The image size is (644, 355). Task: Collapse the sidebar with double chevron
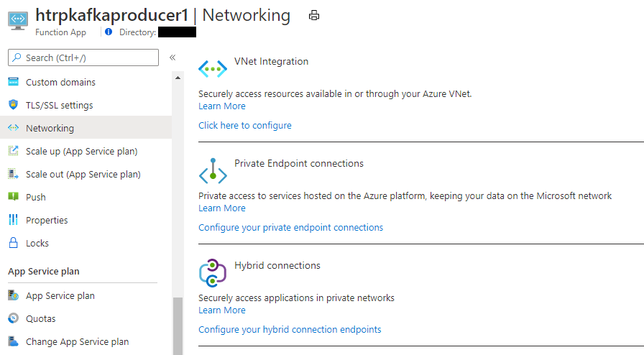pyautogui.click(x=172, y=57)
